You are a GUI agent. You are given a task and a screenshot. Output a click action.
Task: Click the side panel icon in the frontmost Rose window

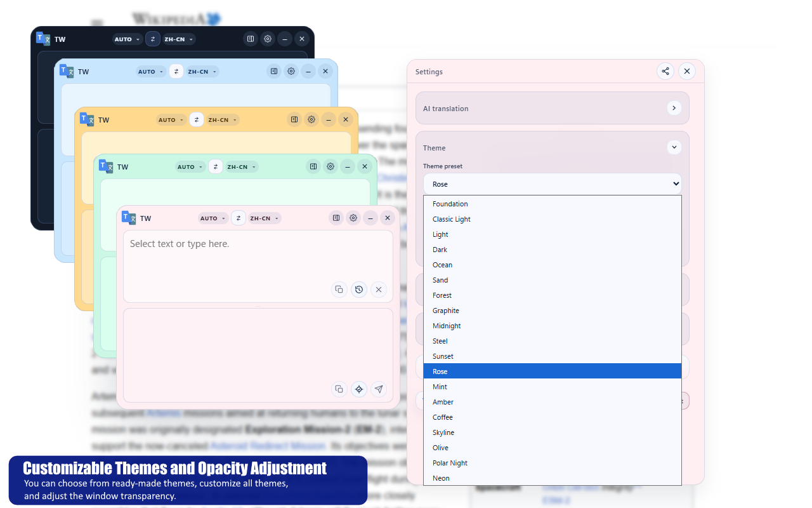coord(336,218)
